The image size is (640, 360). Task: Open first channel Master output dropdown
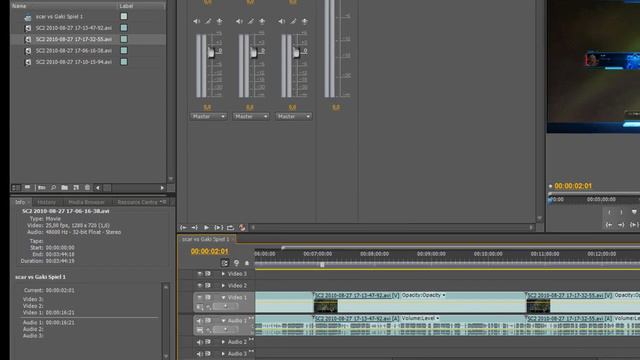pyautogui.click(x=208, y=116)
